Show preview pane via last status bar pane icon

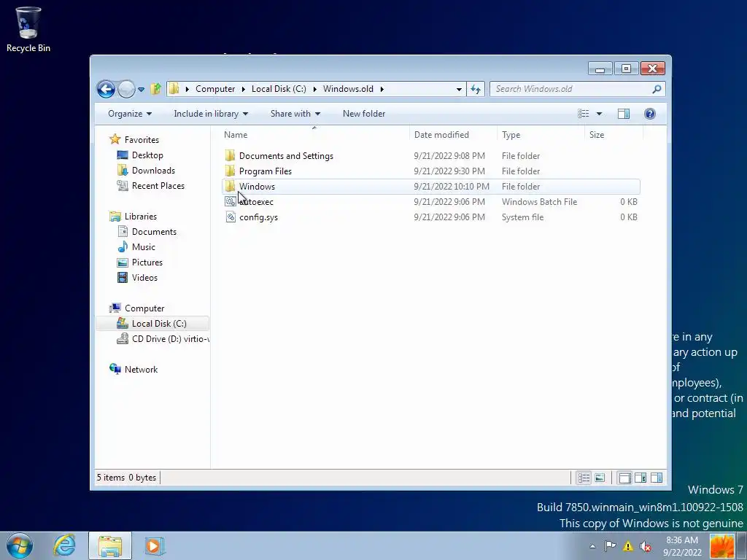coord(657,478)
